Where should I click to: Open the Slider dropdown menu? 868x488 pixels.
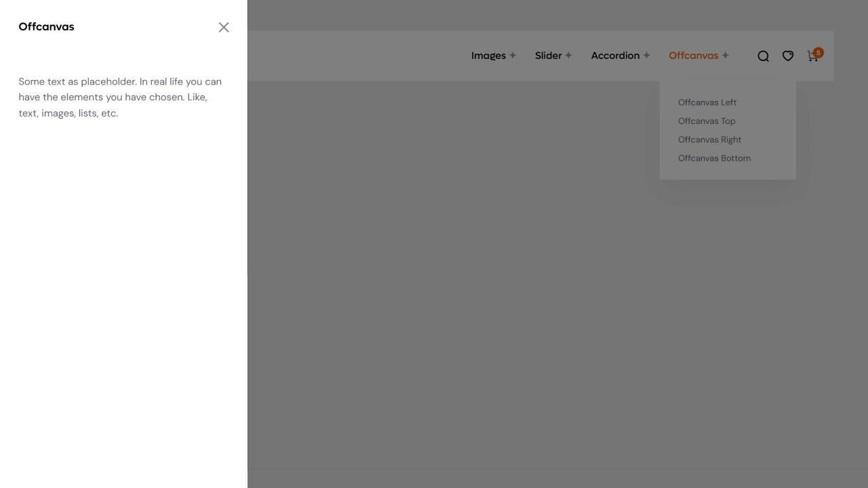pyautogui.click(x=549, y=56)
